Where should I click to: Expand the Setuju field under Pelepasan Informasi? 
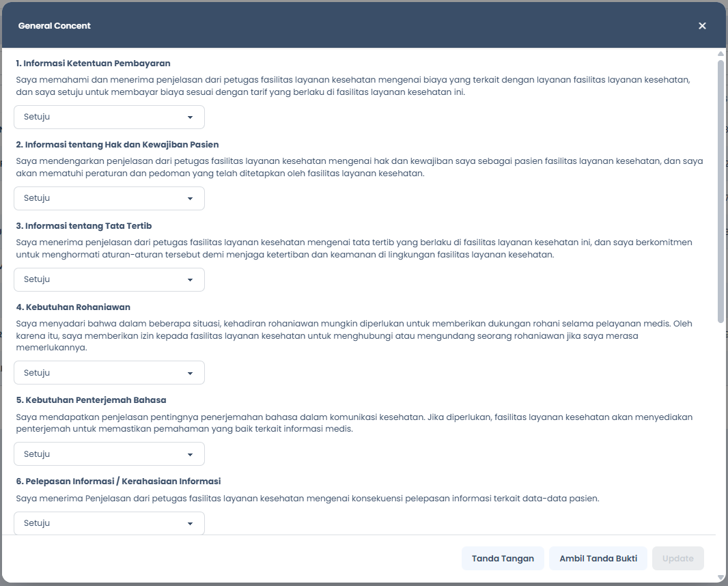coord(109,523)
